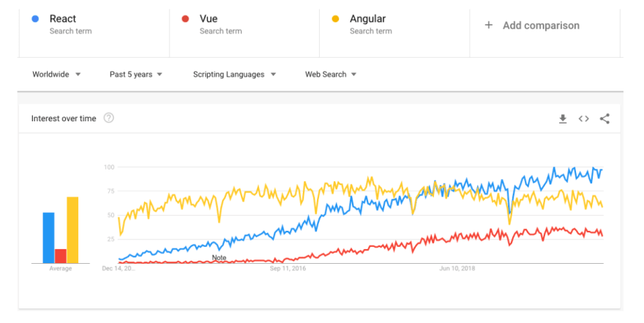This screenshot has width=644, height=323.
Task: Select the React search term box
Action: [94, 33]
